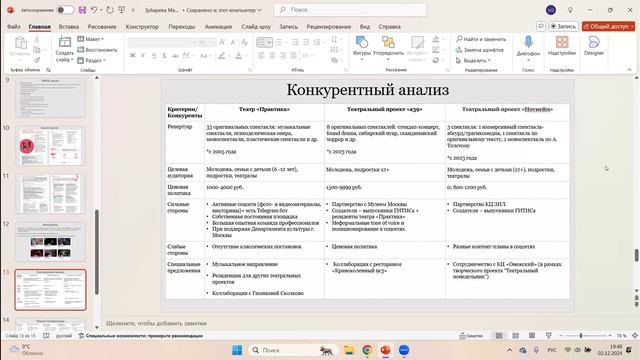Click the русский language indicator in the status bar
The width and height of the screenshot is (640, 360).
64,336
